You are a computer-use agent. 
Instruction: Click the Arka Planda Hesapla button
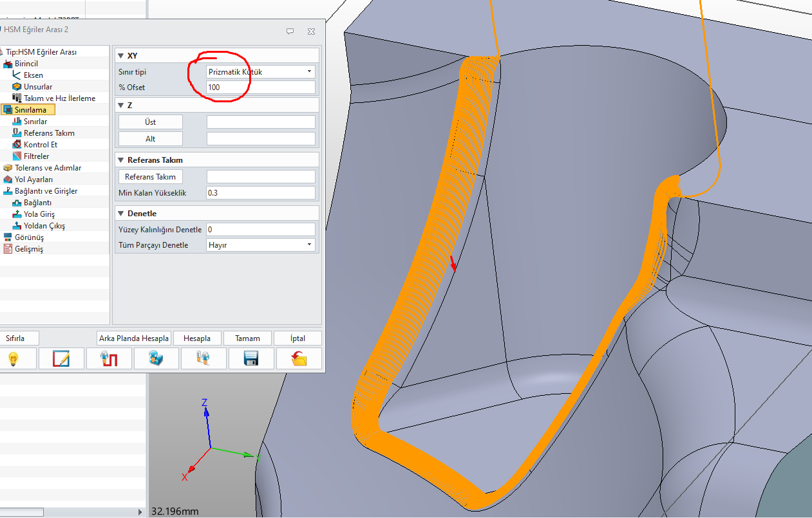click(134, 338)
